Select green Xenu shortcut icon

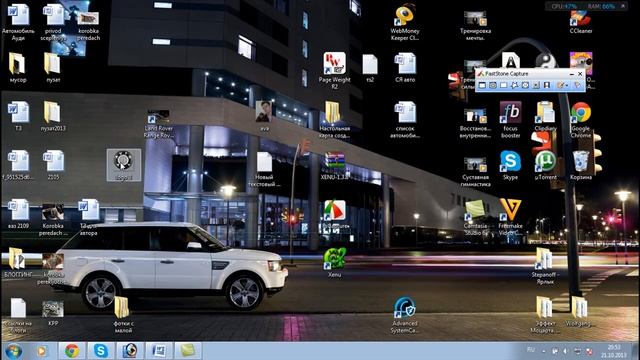[x=334, y=262]
